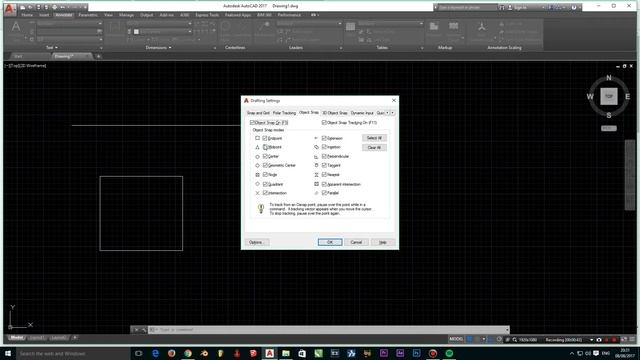Toggle the Apparent intersection checkbox
Image resolution: width=640 pixels, height=360 pixels.
[324, 184]
